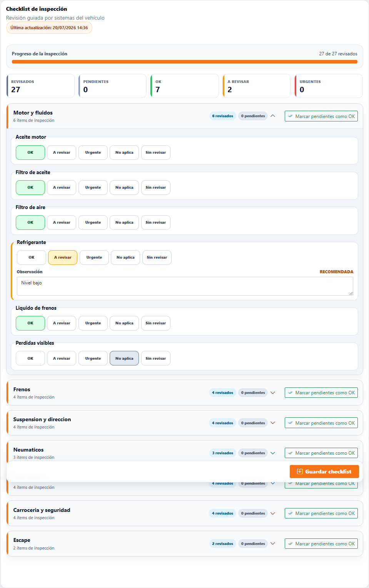Click the Urgentes summary card
The image size is (369, 588).
(329, 86)
